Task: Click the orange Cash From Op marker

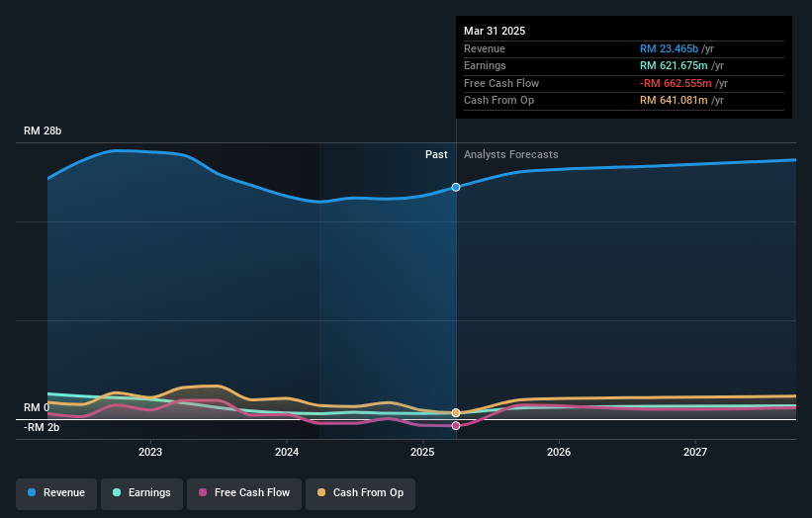Action: 456,413
